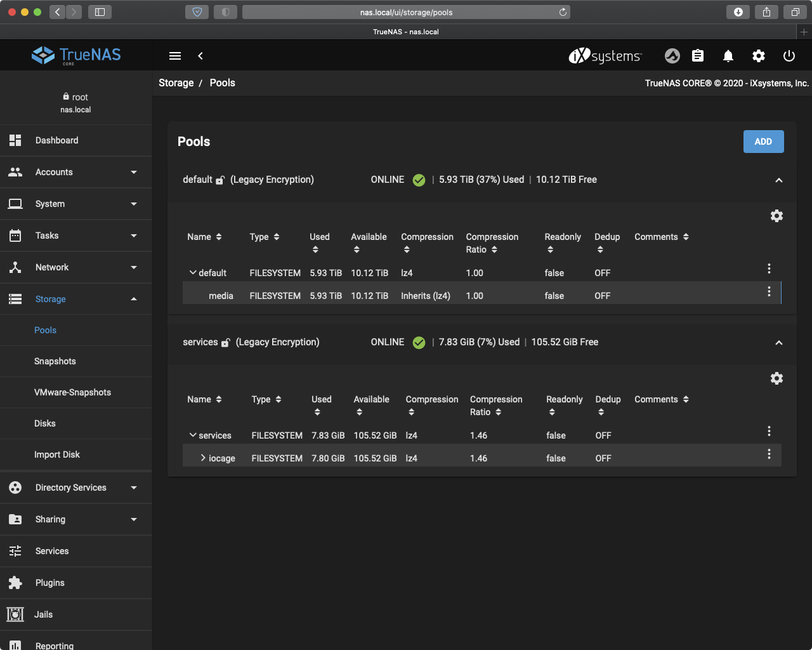Viewport: 812px width, 650px height.
Task: Collapse the default dataset tree row
Action: coord(193,272)
